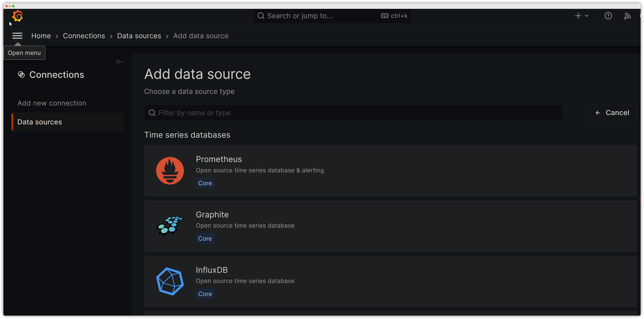
Task: Click the help question mark icon
Action: pyautogui.click(x=608, y=16)
